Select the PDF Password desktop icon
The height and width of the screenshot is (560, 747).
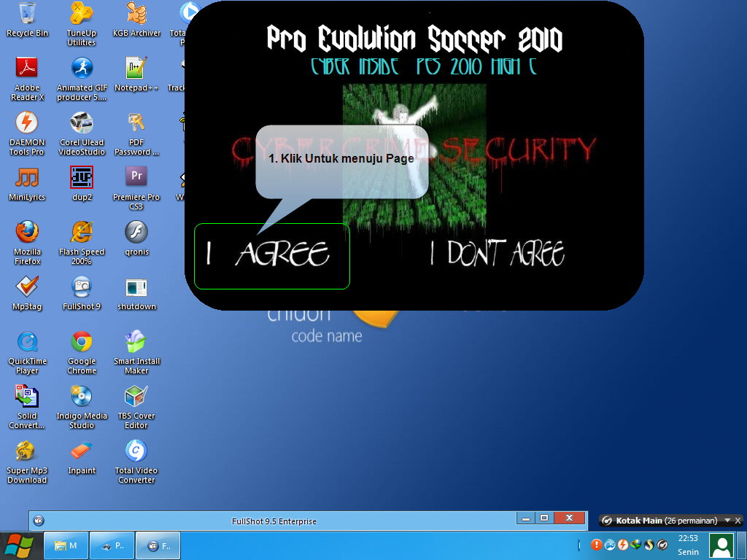coord(136,133)
